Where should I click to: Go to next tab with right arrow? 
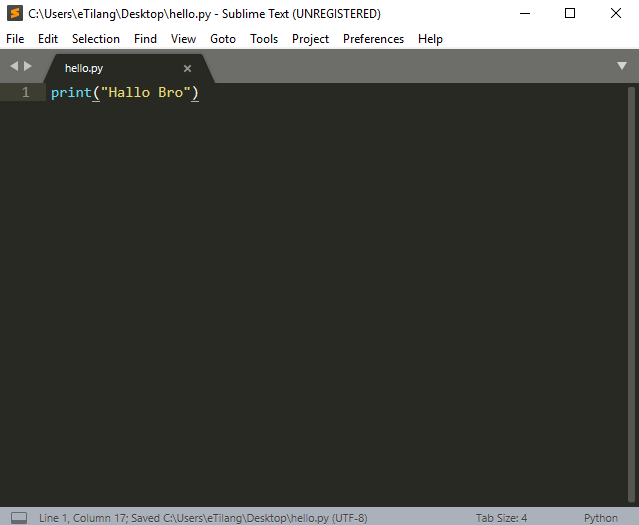click(x=28, y=66)
